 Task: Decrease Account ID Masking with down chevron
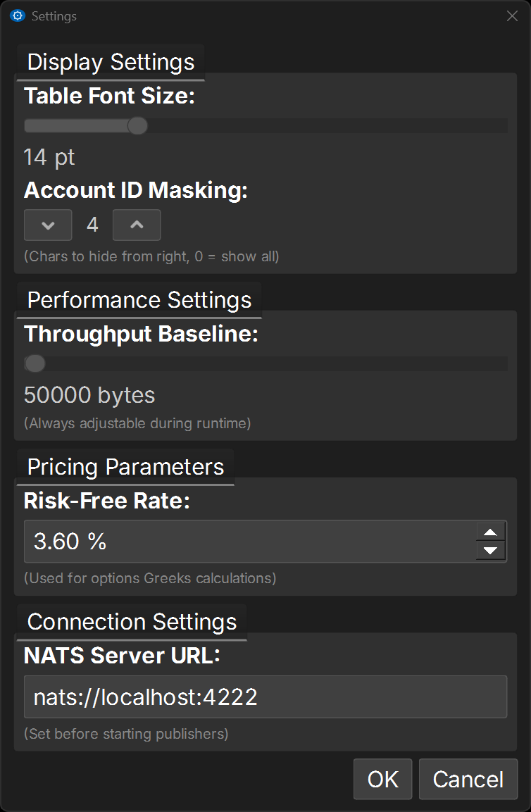[48, 225]
